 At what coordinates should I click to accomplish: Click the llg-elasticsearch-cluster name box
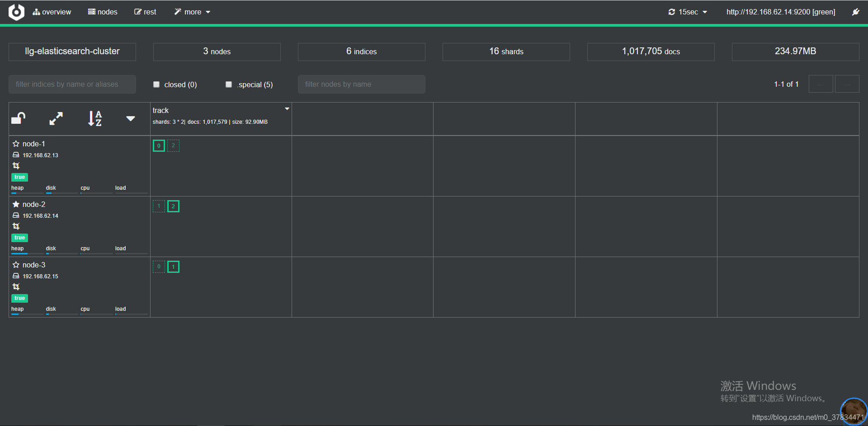(x=72, y=51)
